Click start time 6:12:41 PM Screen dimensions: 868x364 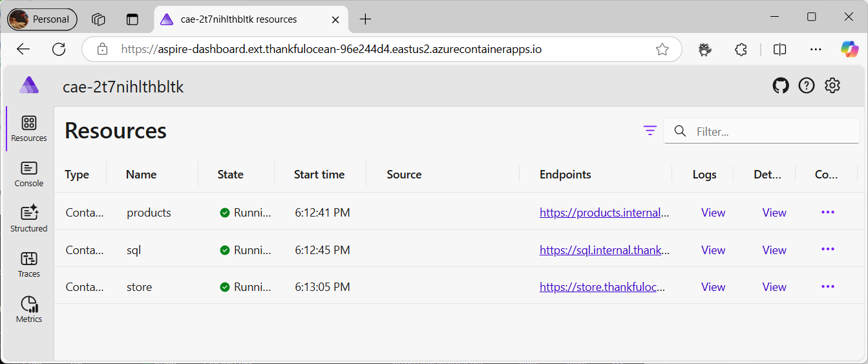(x=323, y=213)
